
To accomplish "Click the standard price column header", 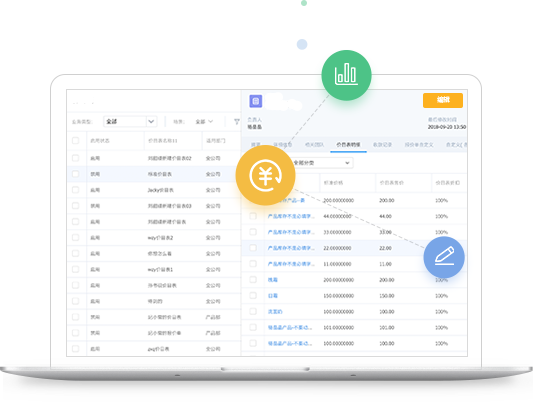I will 333,183.
